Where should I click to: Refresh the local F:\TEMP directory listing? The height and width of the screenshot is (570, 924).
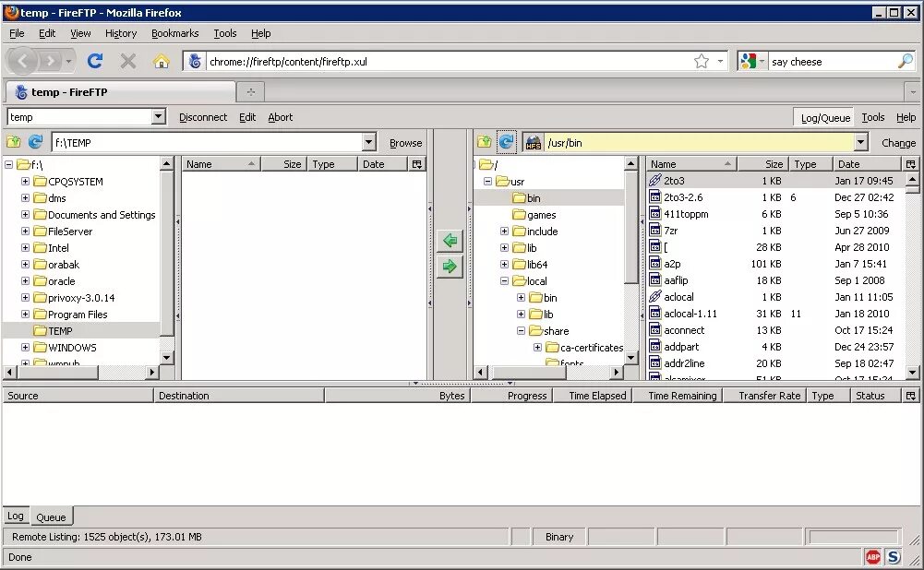(35, 142)
